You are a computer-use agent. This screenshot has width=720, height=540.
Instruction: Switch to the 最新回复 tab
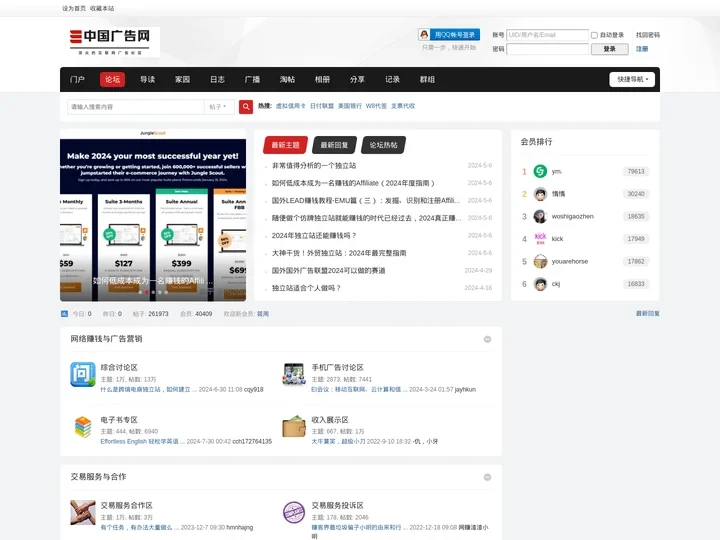(x=334, y=145)
